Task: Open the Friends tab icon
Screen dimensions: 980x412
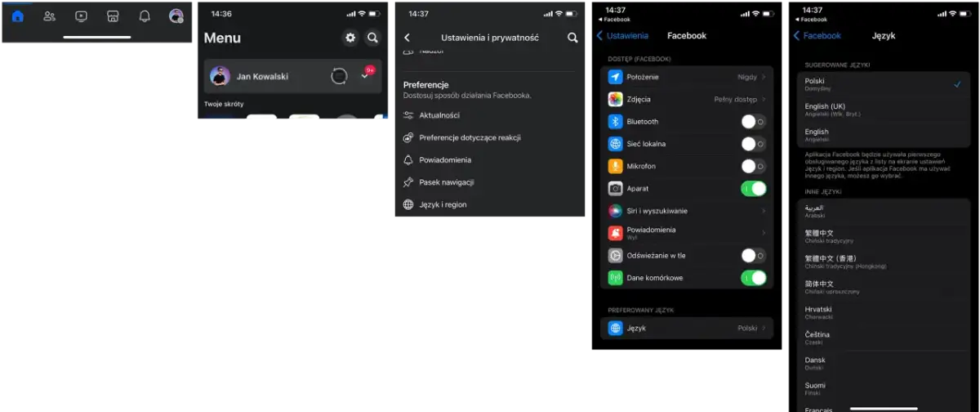Action: 49,16
